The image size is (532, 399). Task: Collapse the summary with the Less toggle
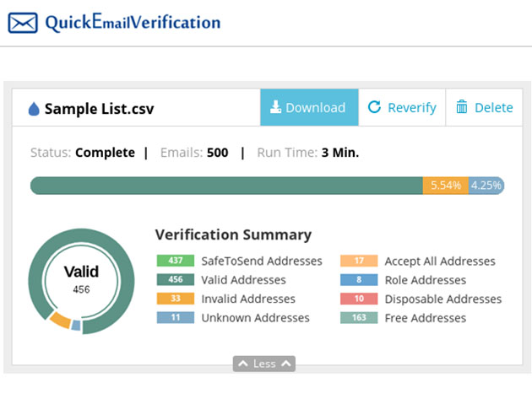[264, 364]
